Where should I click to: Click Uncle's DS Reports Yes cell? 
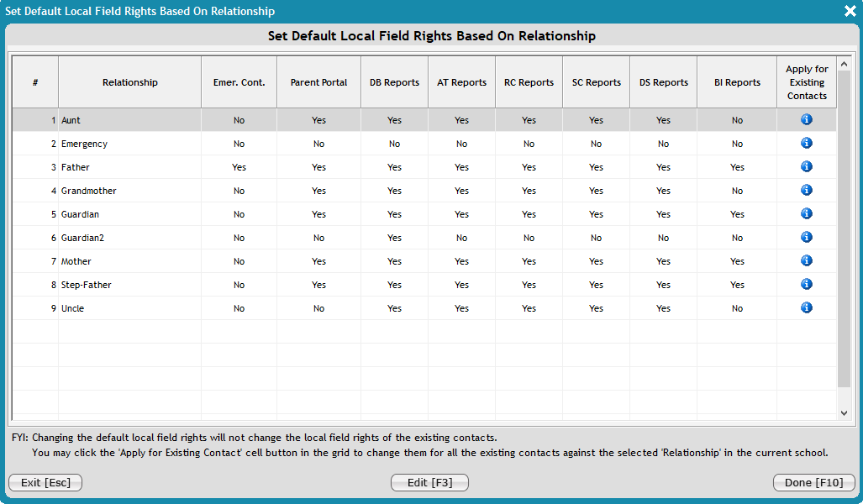663,308
